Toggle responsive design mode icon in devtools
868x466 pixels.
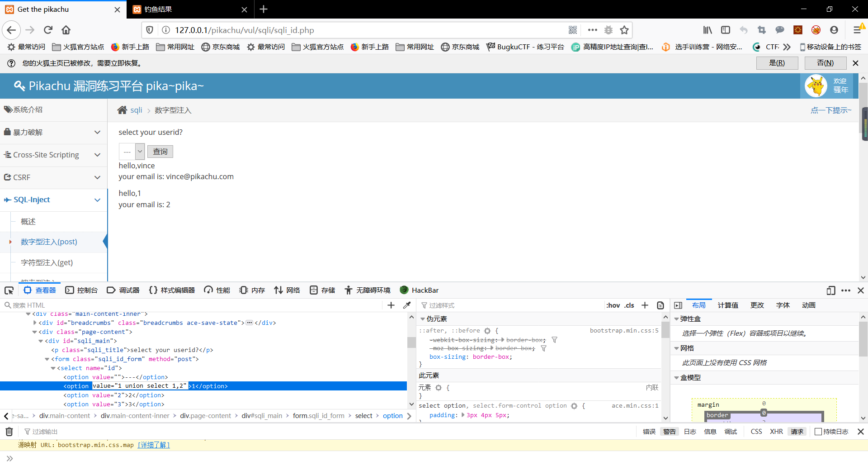click(830, 290)
